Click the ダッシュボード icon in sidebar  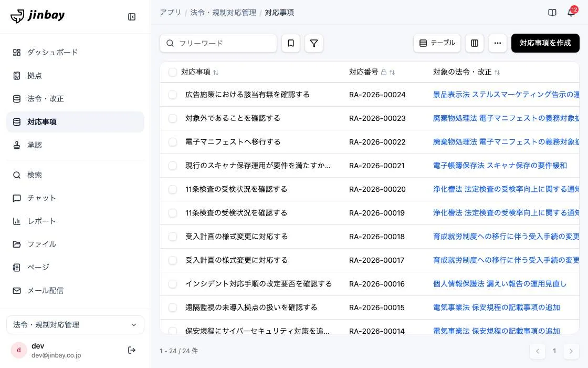coord(17,52)
